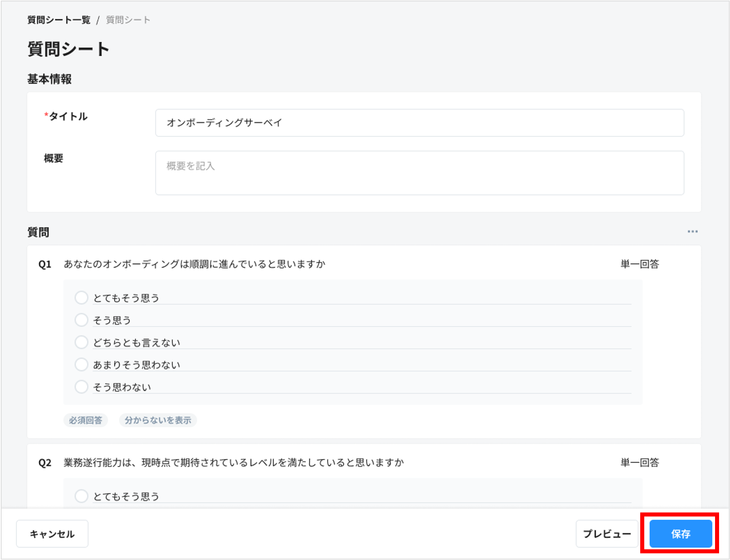
Task: Navigate back to 質問シート一覧
Action: (x=58, y=19)
